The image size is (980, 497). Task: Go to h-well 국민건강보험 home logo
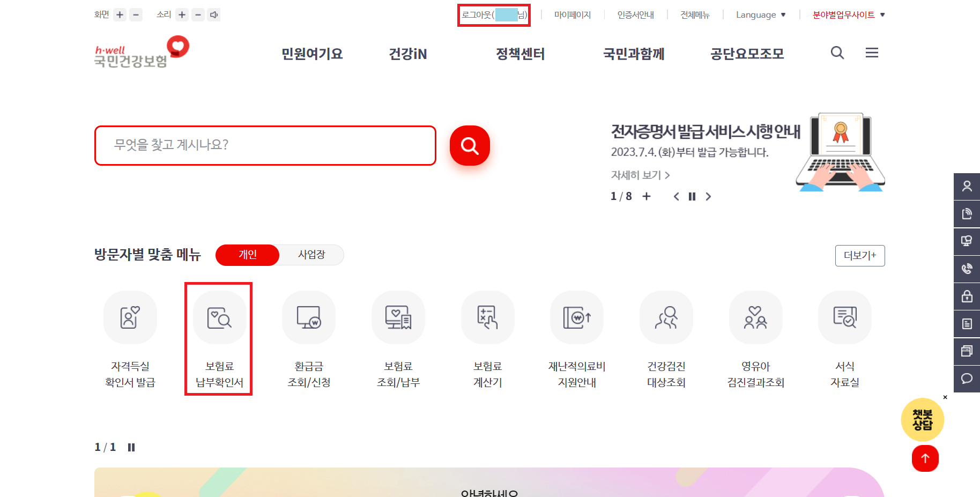[x=142, y=52]
